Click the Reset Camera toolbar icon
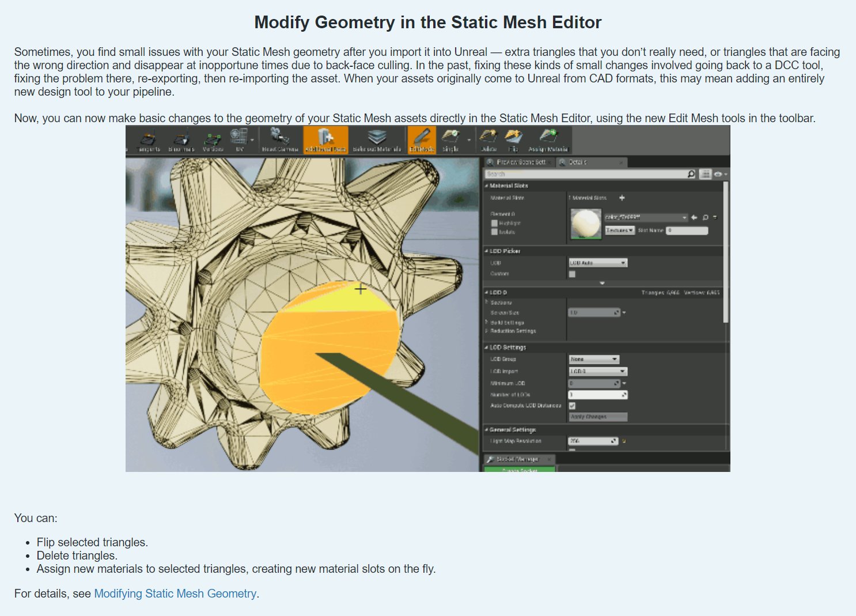Screen dimensions: 856x616 coord(280,141)
